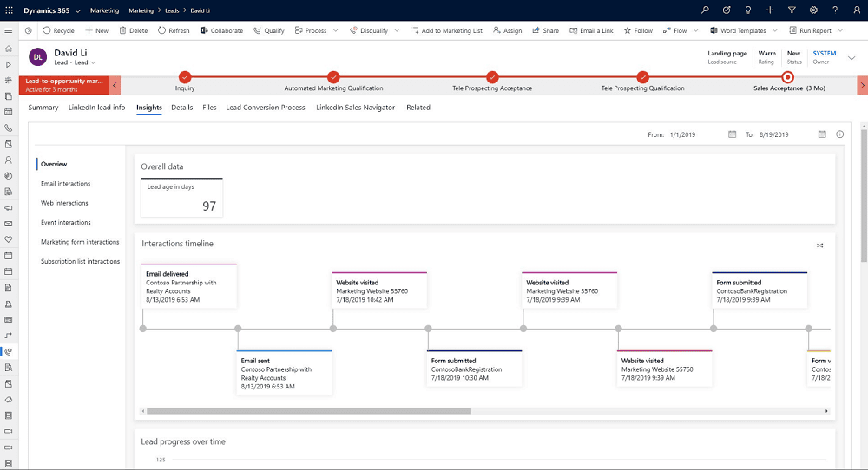
Task: Click Add to Marketing List
Action: click(x=447, y=30)
